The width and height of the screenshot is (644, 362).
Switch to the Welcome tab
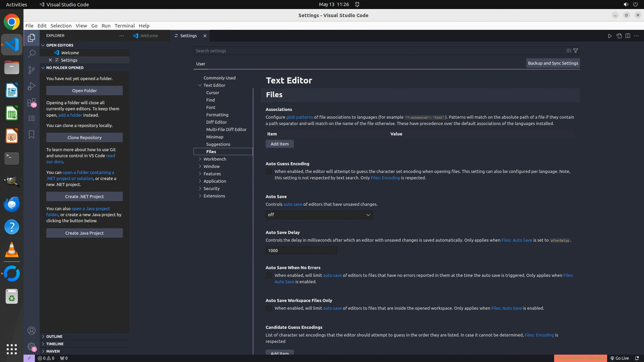(x=149, y=36)
